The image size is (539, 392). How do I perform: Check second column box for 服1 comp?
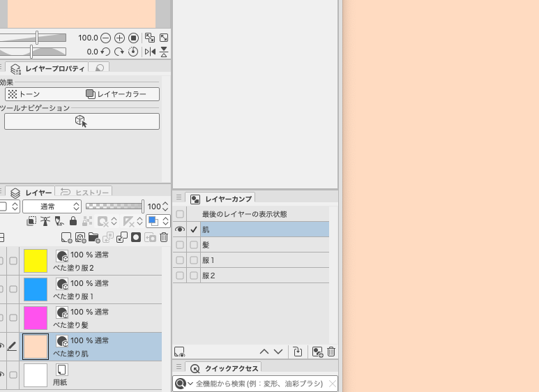click(x=194, y=260)
